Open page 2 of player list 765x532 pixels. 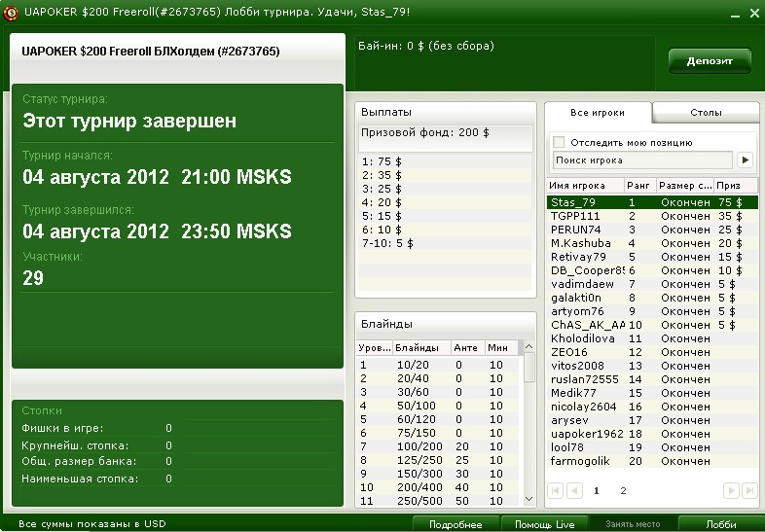623,490
